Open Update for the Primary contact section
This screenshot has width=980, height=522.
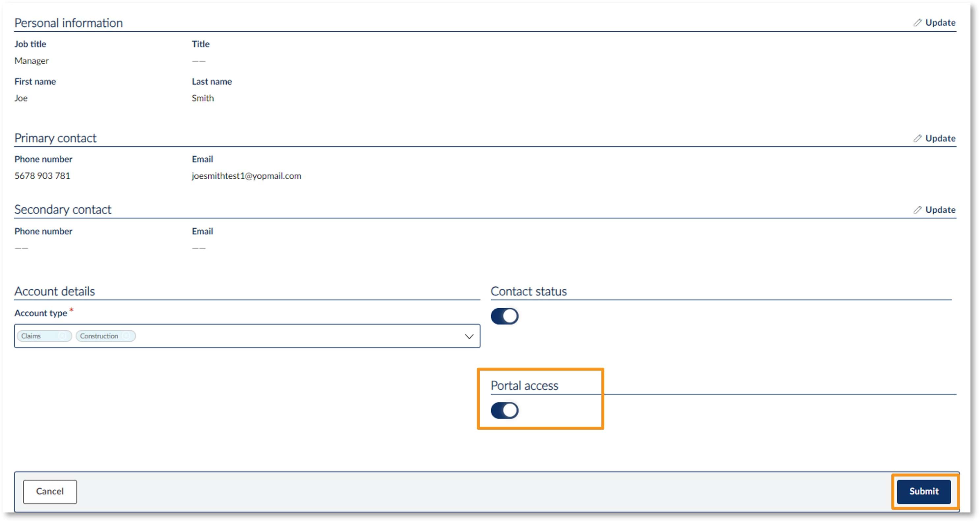(x=934, y=138)
